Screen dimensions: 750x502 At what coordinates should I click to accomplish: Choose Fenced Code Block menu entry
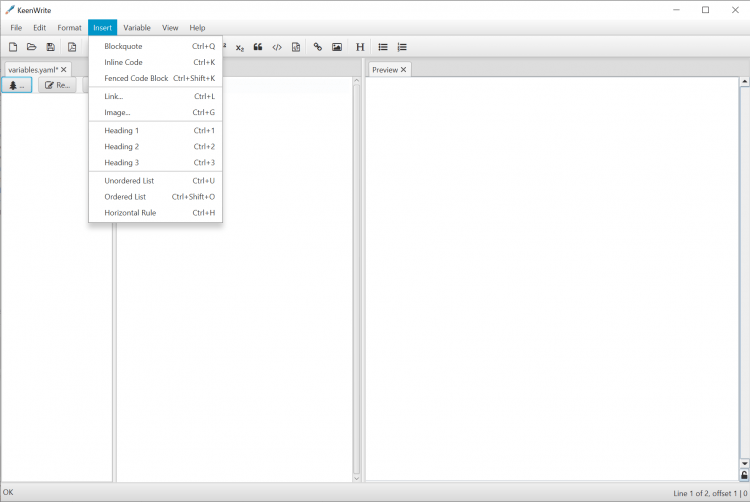coord(155,78)
